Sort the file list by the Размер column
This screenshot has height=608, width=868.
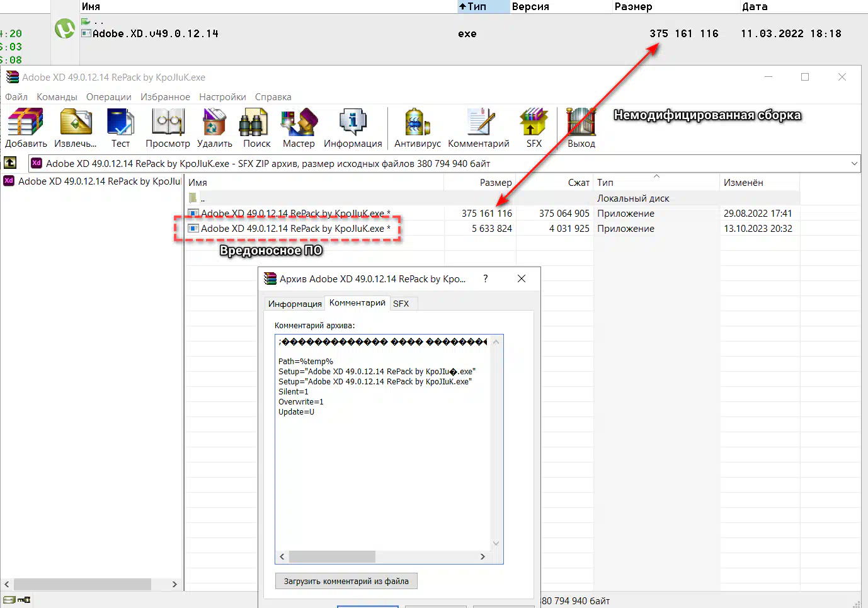[480, 182]
